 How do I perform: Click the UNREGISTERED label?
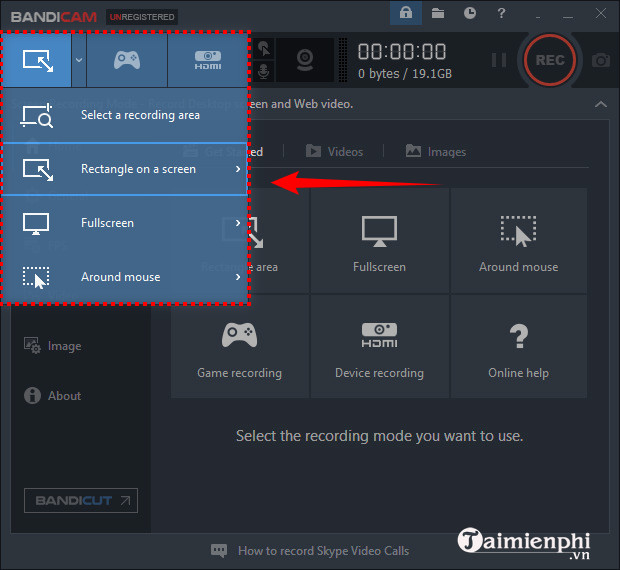pyautogui.click(x=142, y=17)
